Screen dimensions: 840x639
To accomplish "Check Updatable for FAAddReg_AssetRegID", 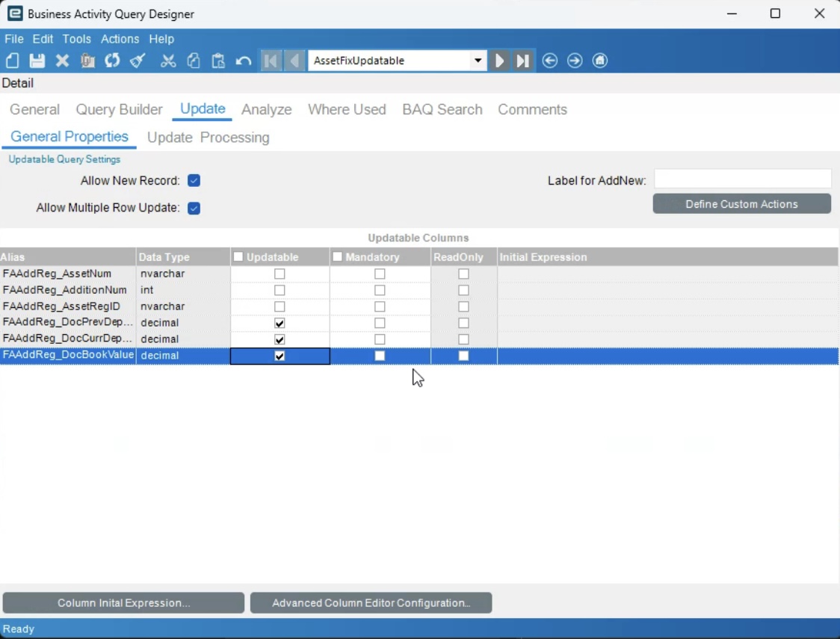I will [x=280, y=306].
